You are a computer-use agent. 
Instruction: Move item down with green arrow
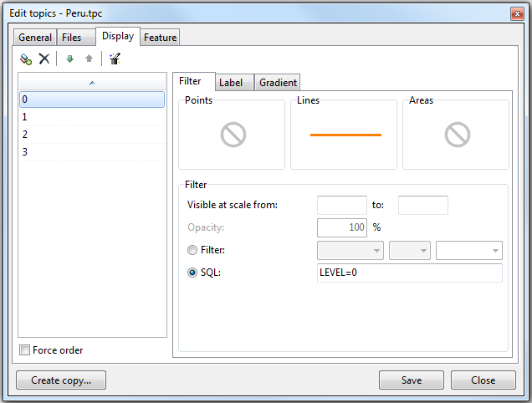click(x=69, y=59)
